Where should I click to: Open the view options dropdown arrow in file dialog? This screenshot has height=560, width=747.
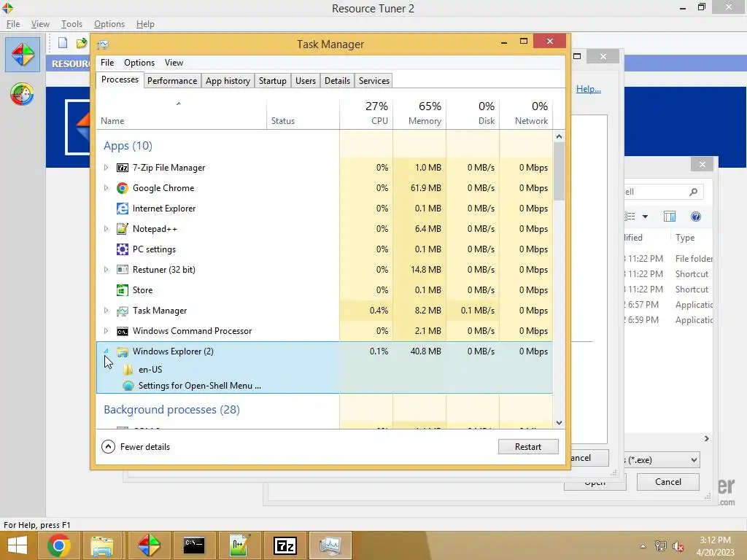point(645,217)
